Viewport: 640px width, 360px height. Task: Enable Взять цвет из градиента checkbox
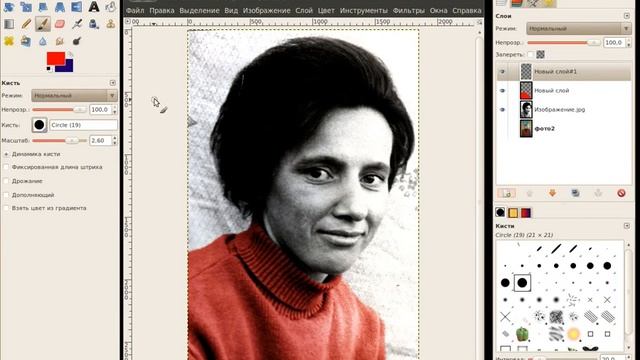point(6,208)
